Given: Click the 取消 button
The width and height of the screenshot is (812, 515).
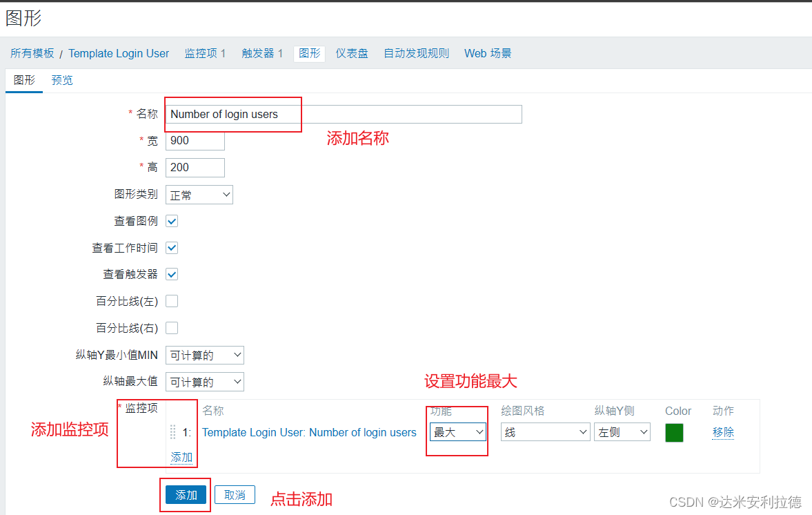Looking at the screenshot, I should pos(235,495).
